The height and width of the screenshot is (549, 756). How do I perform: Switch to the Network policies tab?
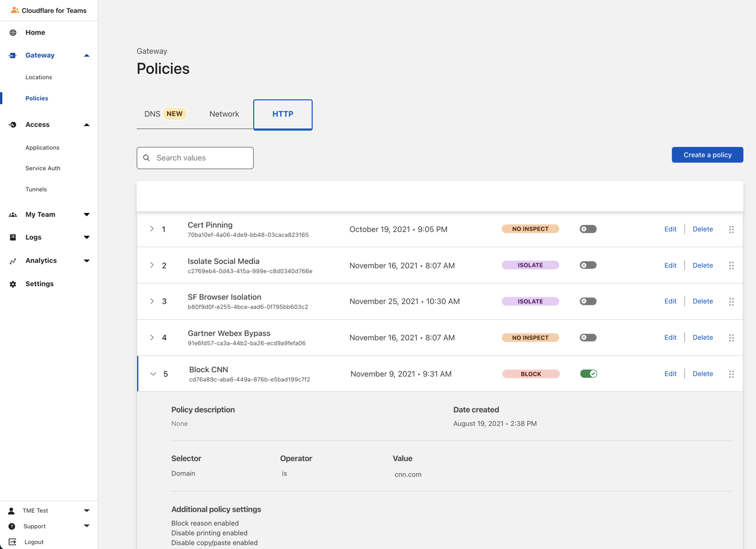224,114
